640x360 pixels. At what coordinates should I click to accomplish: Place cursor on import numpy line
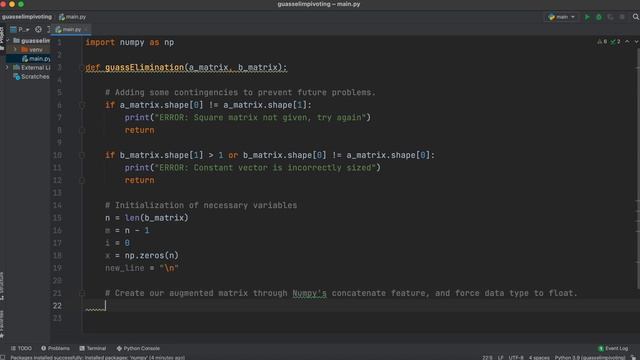pos(130,42)
